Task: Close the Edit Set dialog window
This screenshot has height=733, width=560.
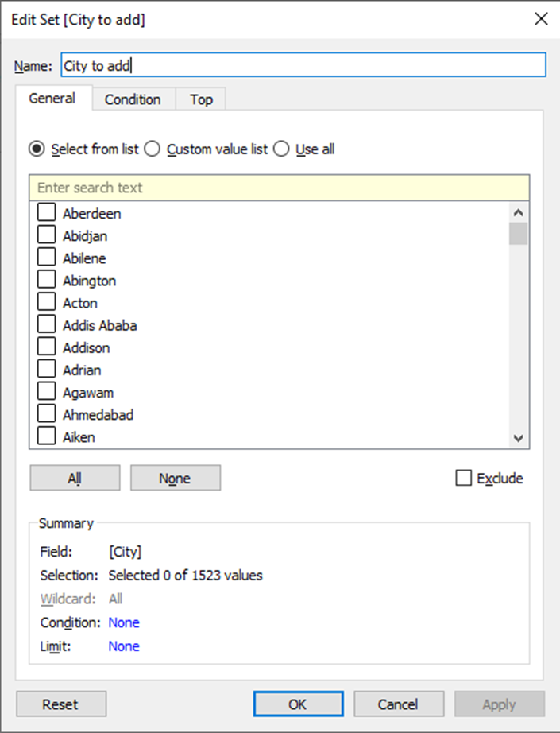Action: coord(541,19)
